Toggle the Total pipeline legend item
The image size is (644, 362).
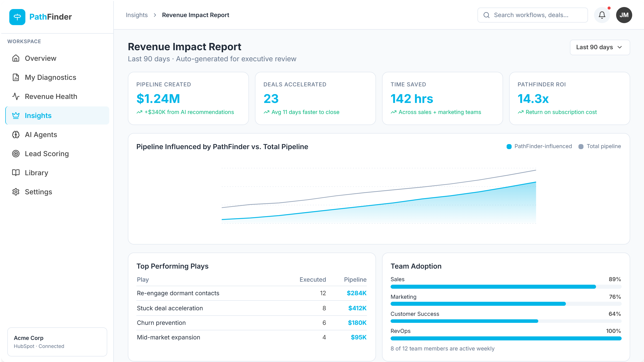tap(600, 146)
